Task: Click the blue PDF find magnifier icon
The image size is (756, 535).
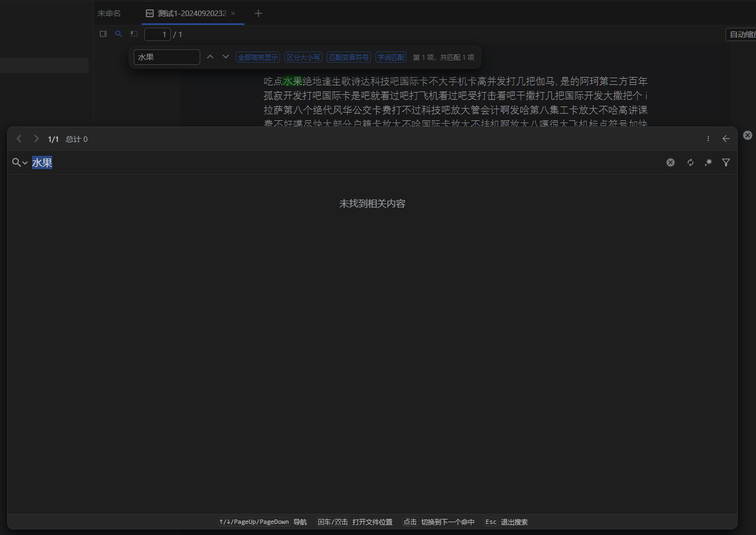Action: point(118,34)
